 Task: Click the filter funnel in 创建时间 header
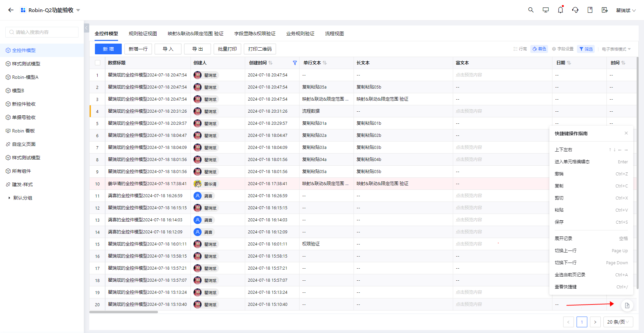pyautogui.click(x=295, y=63)
